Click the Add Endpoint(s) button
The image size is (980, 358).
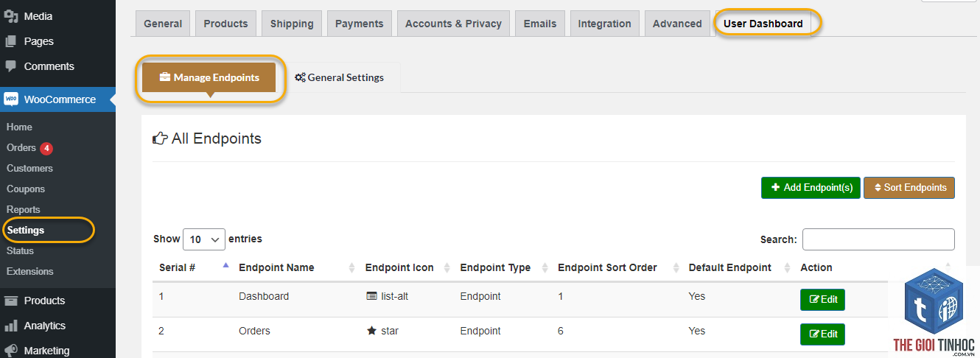tap(811, 188)
